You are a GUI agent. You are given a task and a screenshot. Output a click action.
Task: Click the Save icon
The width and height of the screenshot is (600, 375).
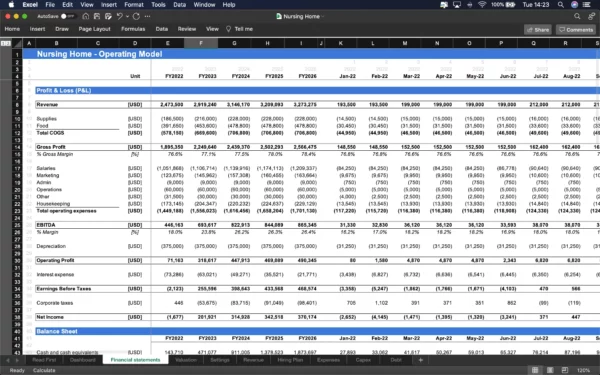click(x=97, y=16)
